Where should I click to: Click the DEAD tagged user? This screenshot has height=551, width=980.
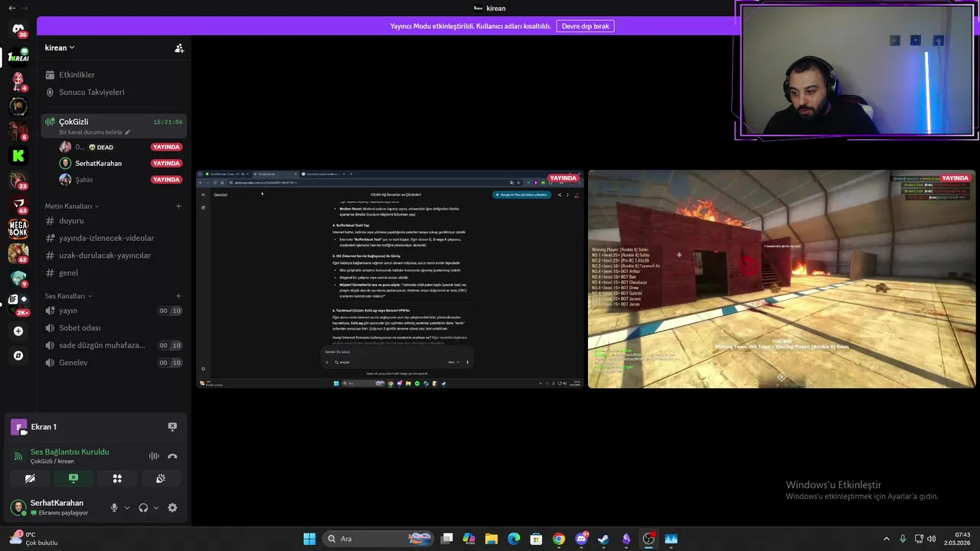tap(121, 147)
